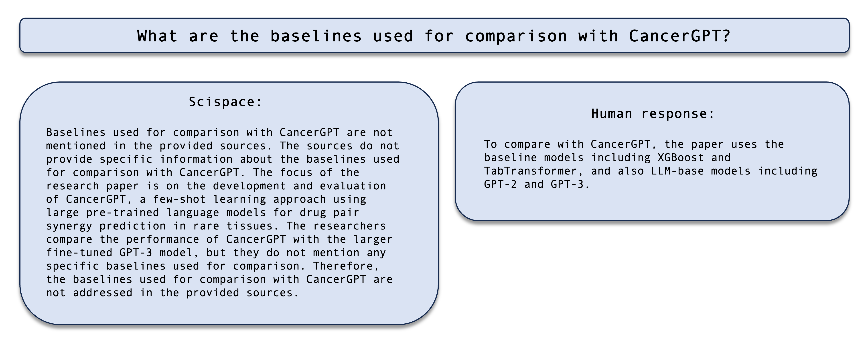This screenshot has height=347, width=868.
Task: Select the "Scispace:" heading
Action: 225,102
